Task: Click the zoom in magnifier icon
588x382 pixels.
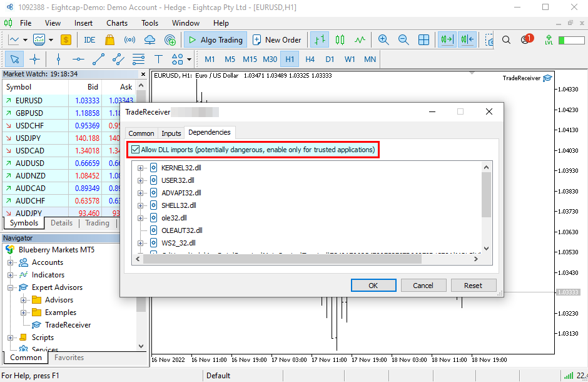Action: pos(383,39)
